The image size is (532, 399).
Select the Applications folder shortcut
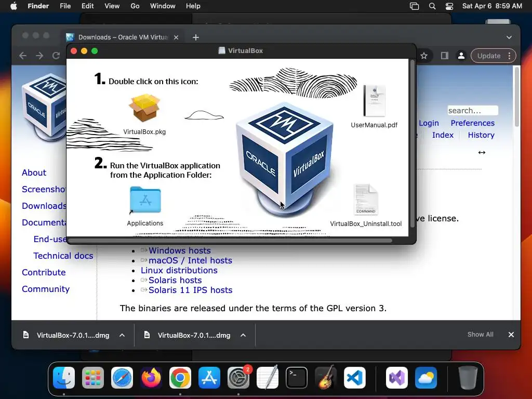tap(145, 200)
